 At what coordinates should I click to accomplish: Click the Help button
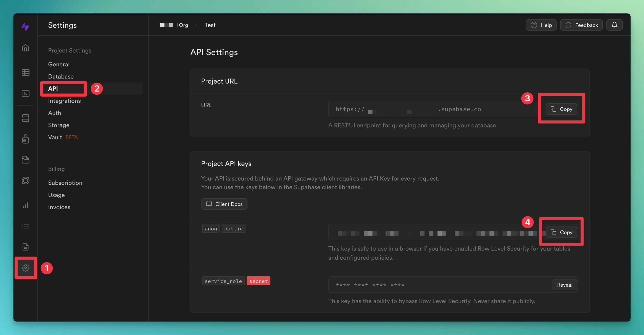click(x=541, y=25)
